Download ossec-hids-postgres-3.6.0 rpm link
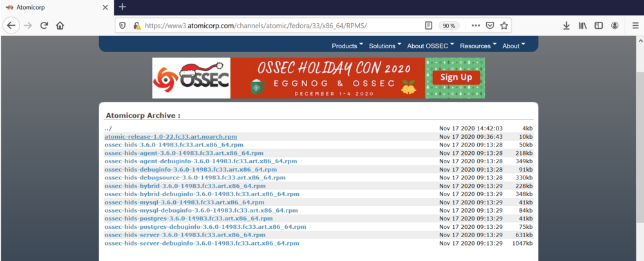This screenshot has width=644, height=261. click(x=189, y=219)
